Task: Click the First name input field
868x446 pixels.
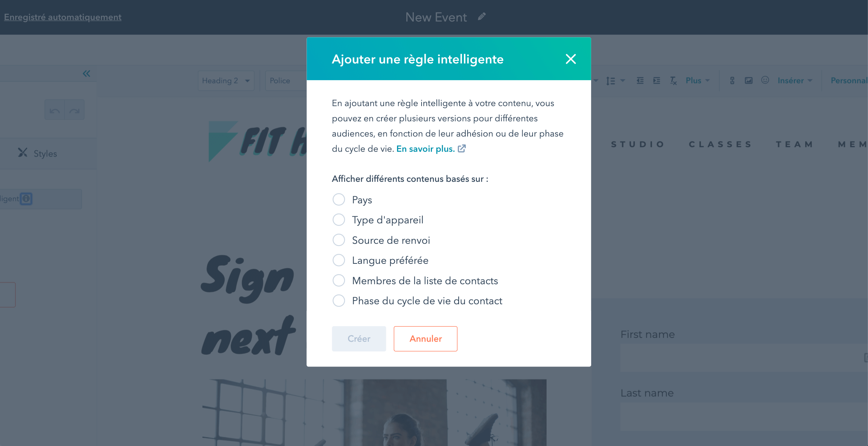Action: click(x=744, y=358)
